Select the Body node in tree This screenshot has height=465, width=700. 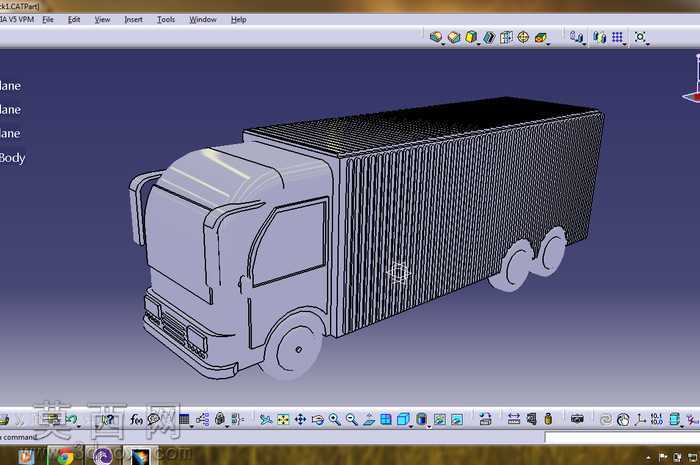(x=12, y=158)
